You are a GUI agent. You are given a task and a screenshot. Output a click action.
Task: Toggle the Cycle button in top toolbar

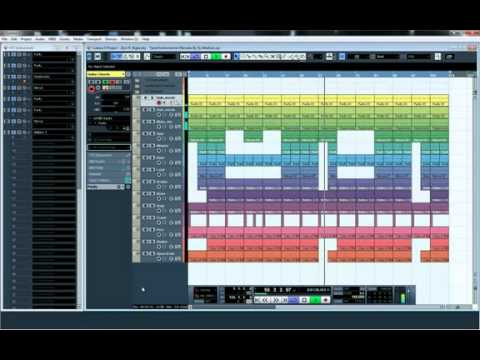coord(195,57)
